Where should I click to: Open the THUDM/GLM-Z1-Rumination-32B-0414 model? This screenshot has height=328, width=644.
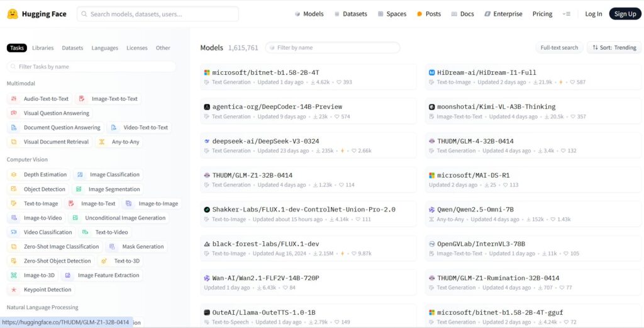coord(533,283)
